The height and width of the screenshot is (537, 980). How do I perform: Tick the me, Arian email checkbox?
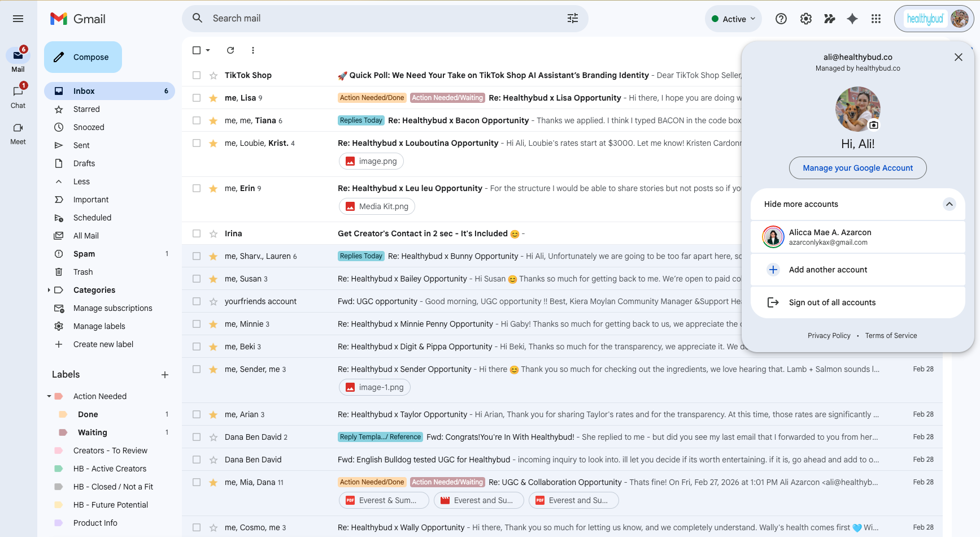pyautogui.click(x=197, y=414)
